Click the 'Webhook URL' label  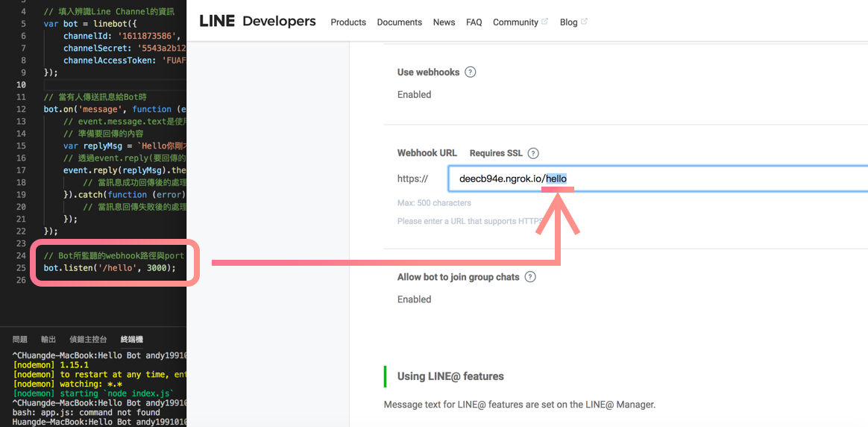click(427, 153)
